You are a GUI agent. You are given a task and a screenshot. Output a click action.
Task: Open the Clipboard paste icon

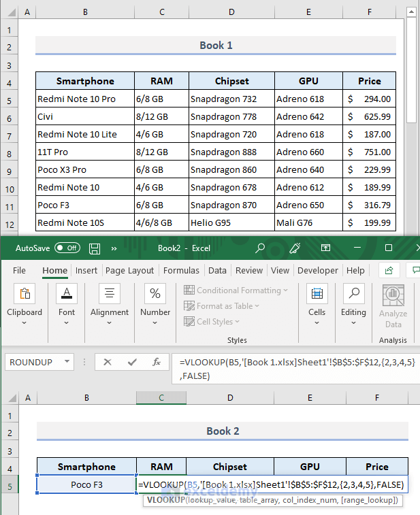25,294
